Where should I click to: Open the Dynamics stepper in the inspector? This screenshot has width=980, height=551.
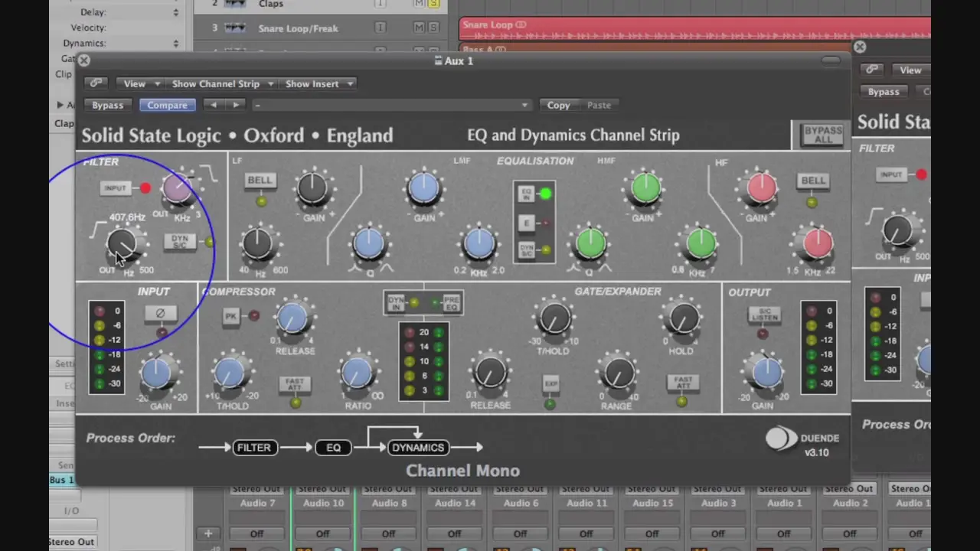[175, 44]
